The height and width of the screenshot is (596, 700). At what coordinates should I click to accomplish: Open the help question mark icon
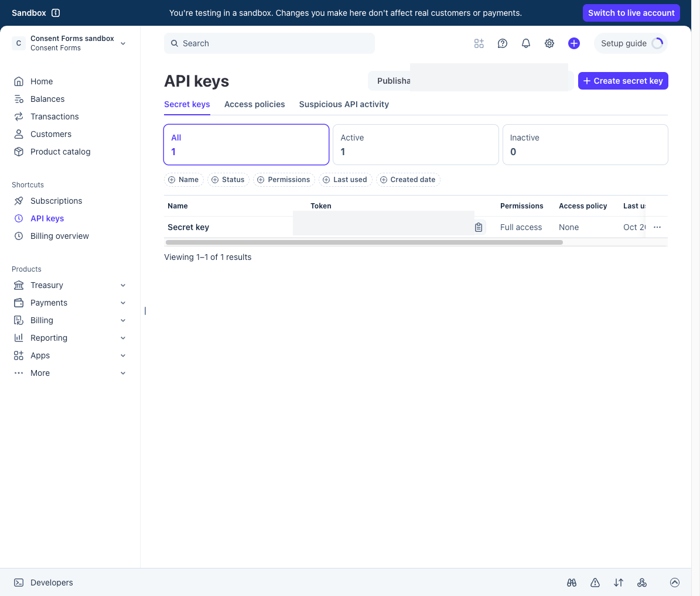click(x=503, y=43)
